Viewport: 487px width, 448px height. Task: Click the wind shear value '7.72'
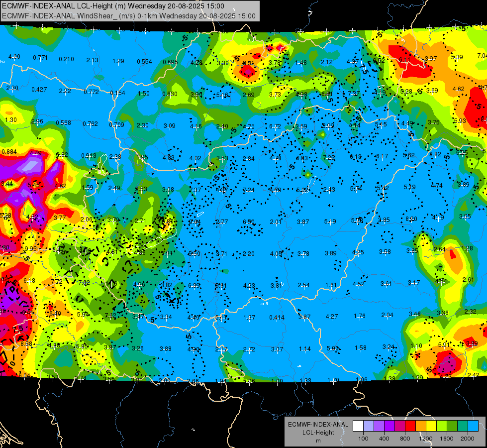57,282
